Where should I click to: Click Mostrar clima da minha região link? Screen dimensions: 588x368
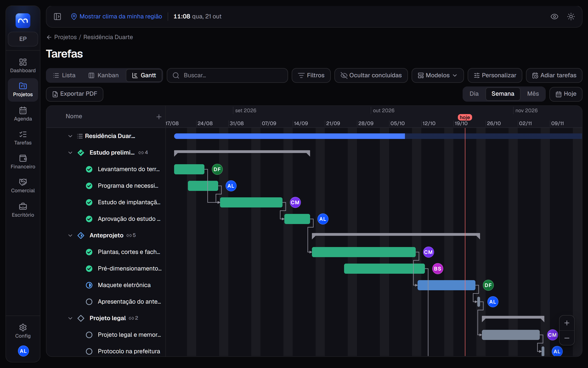(x=117, y=17)
